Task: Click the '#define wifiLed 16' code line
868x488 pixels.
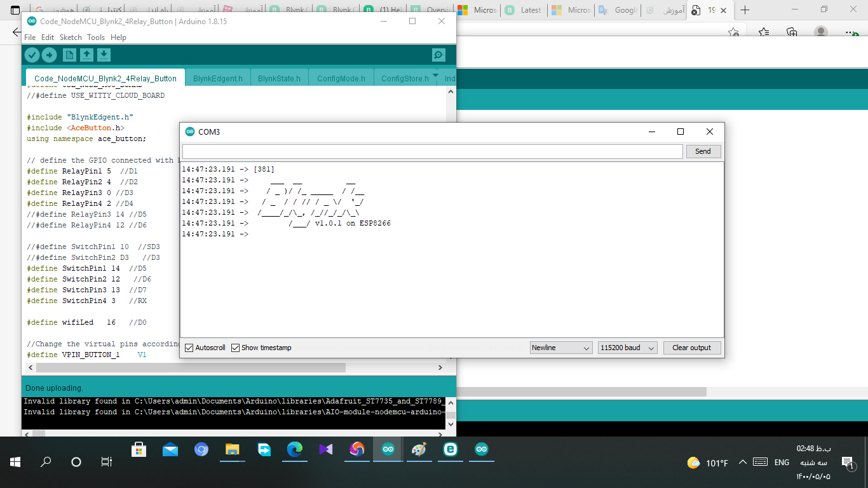Action: 86,322
